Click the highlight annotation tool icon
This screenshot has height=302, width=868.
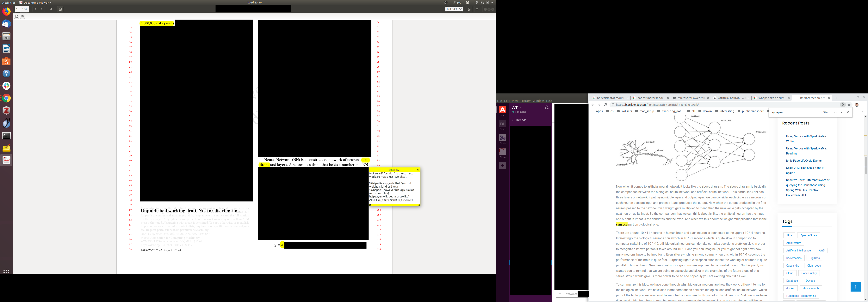pos(23,16)
